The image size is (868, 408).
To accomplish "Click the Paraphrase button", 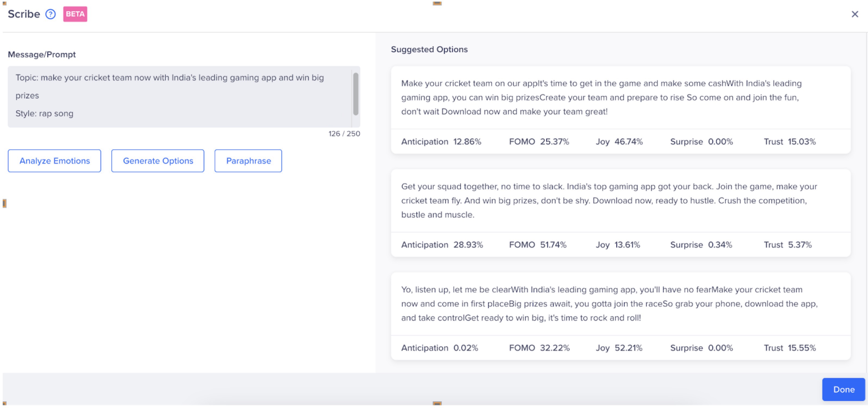I will pos(248,161).
